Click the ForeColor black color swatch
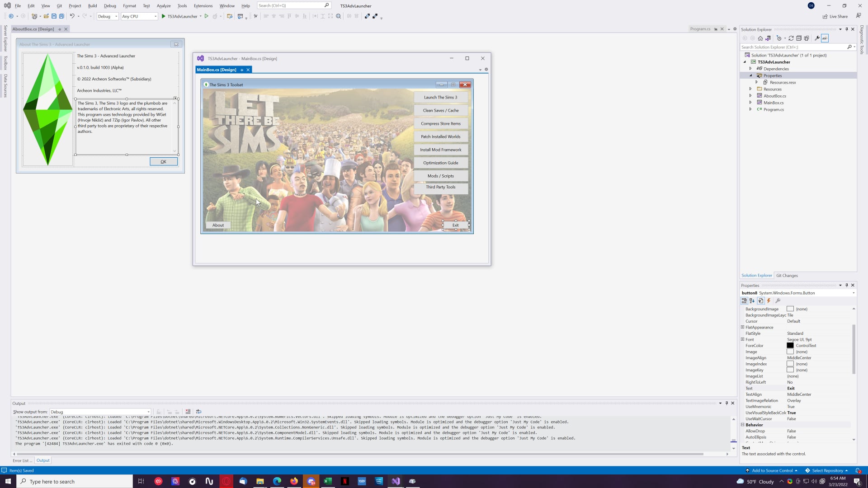 point(790,346)
